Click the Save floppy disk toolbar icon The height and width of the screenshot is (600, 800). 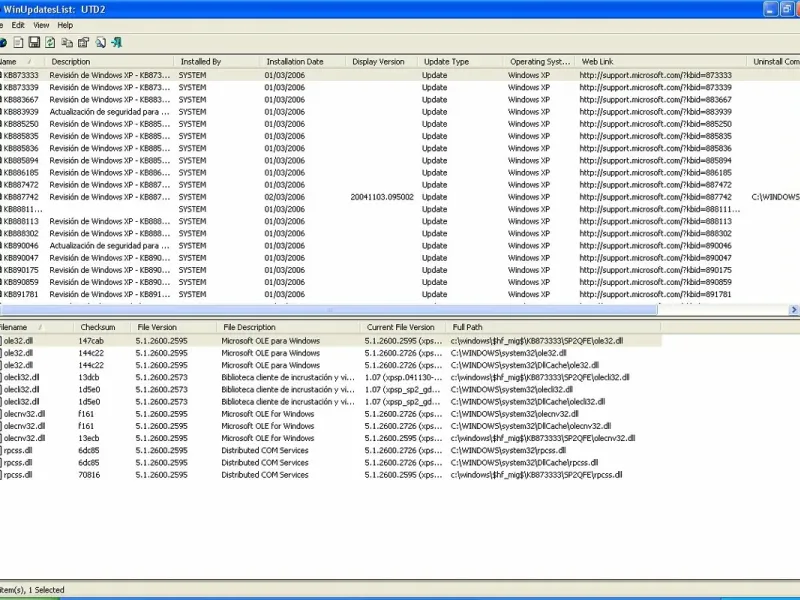tap(34, 43)
